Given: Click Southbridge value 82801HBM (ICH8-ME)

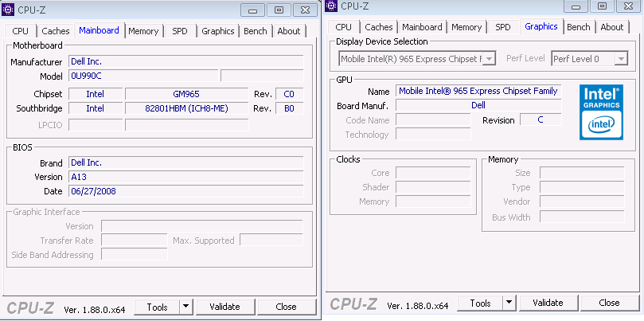Looking at the screenshot, I should 186,108.
